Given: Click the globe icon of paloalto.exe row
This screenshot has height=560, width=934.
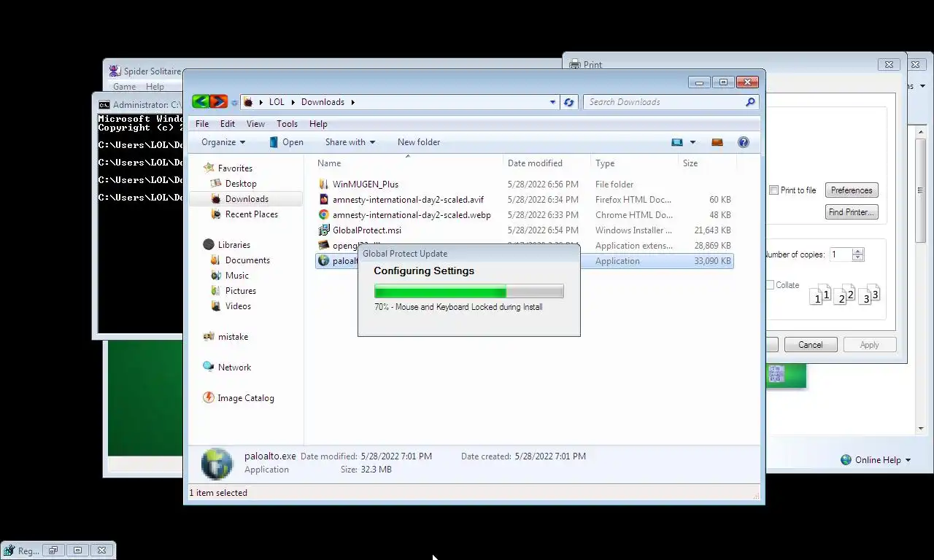Looking at the screenshot, I should coord(324,261).
